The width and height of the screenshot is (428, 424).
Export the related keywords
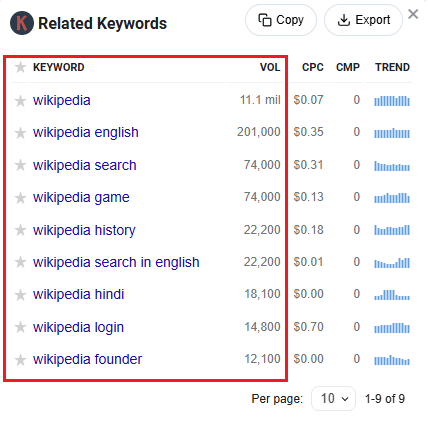(363, 20)
